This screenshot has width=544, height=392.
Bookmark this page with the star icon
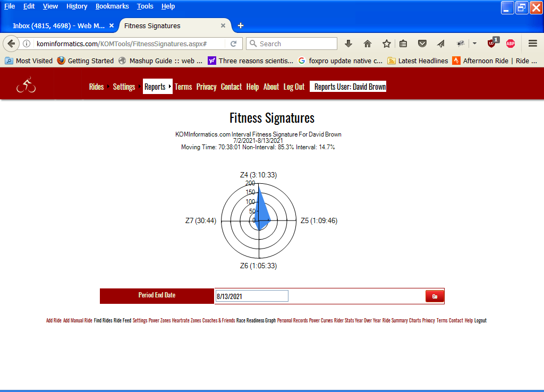386,44
